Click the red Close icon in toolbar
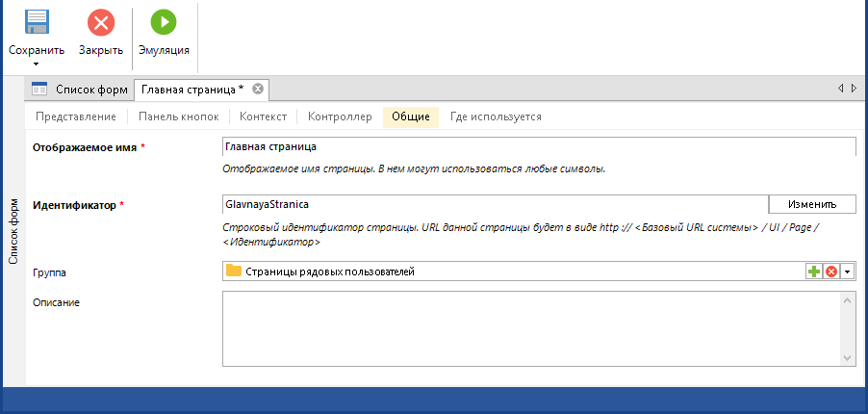Image resolution: width=868 pixels, height=414 pixels. click(x=100, y=22)
